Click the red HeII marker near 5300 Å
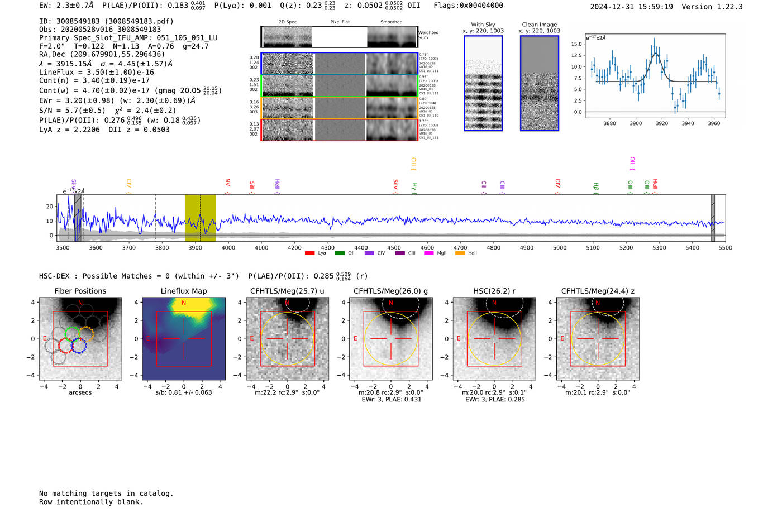 (x=655, y=187)
